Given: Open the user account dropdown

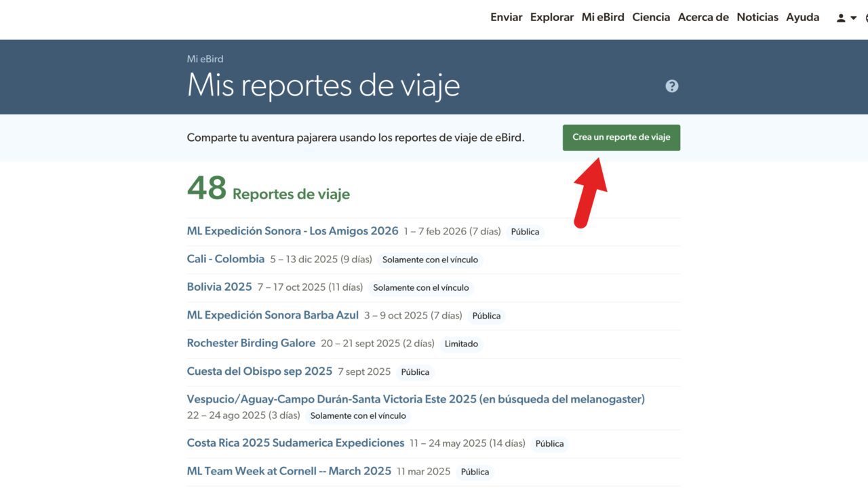Looking at the screenshot, I should click(x=846, y=18).
